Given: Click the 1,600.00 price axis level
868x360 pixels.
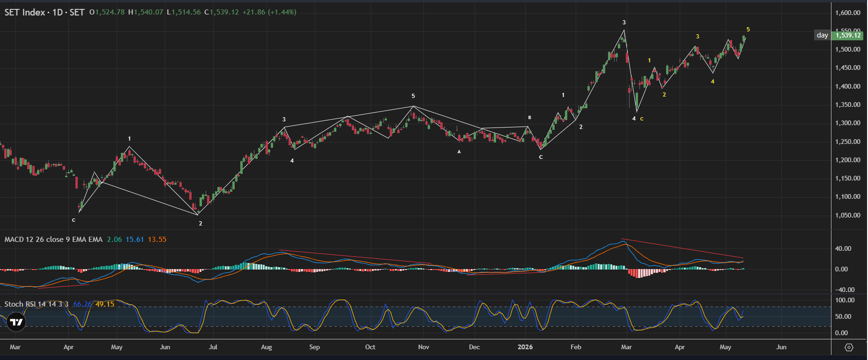Looking at the screenshot, I should point(848,13).
